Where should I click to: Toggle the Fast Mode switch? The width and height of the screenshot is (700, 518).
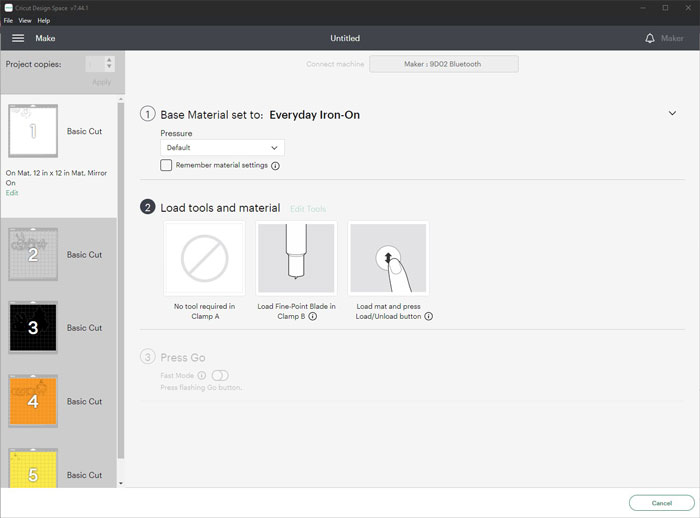(220, 376)
